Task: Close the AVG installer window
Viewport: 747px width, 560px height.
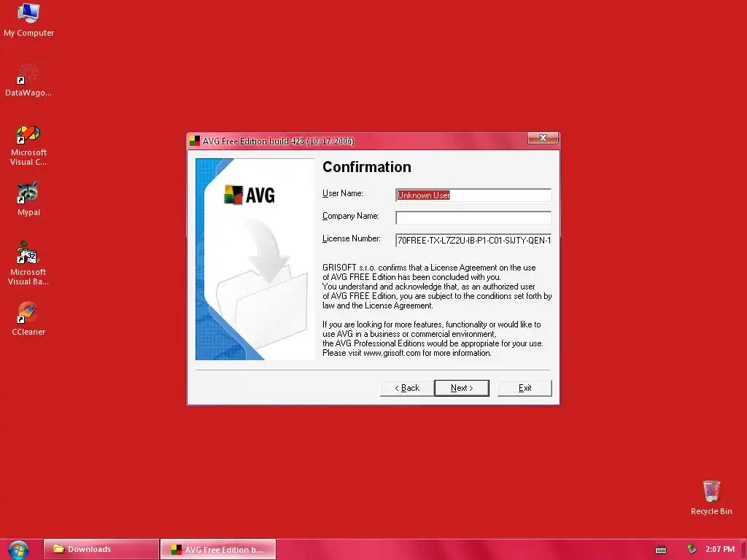Action: tap(543, 138)
